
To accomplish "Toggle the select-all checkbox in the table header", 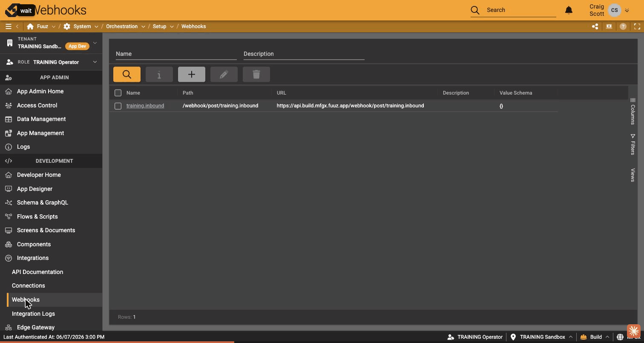I will 118,93.
